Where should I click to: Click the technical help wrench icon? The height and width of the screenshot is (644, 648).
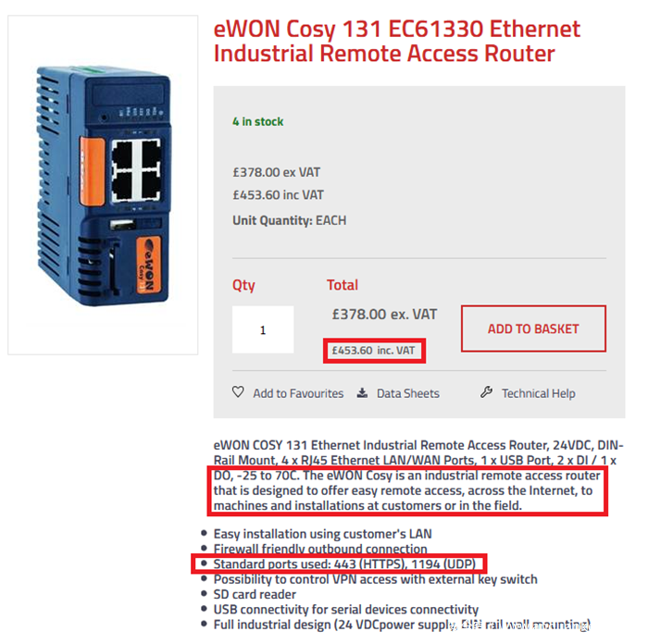click(486, 392)
